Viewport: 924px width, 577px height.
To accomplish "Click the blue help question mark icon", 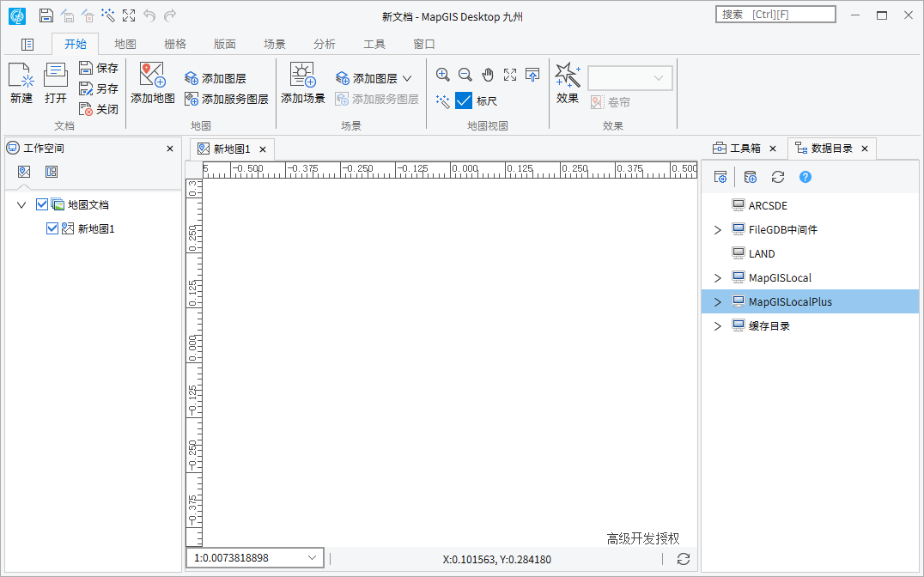I will click(x=805, y=177).
